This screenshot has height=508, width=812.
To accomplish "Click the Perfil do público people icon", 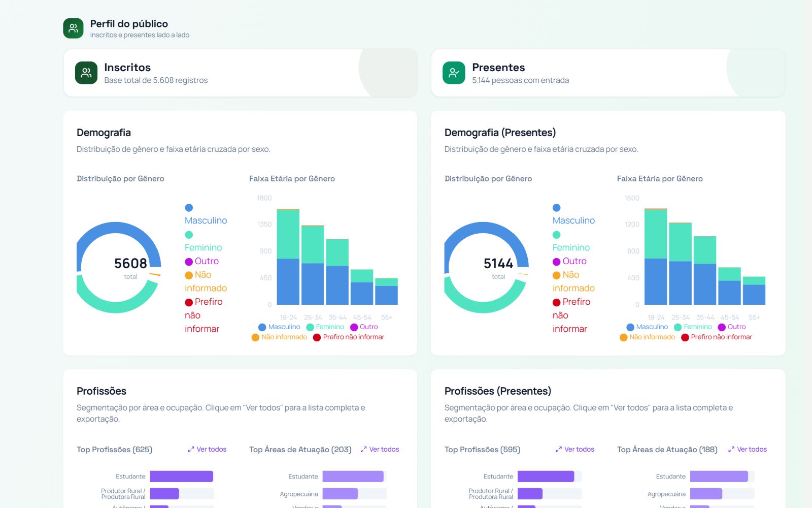I will point(73,28).
